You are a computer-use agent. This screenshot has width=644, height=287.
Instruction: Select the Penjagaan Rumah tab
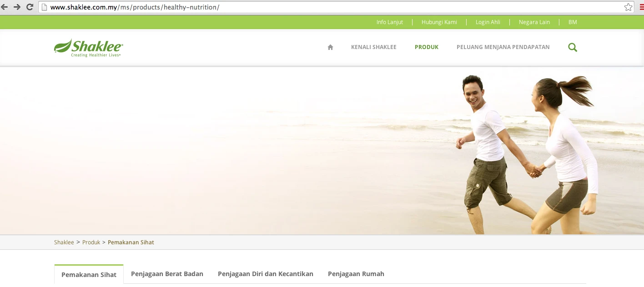(356, 274)
